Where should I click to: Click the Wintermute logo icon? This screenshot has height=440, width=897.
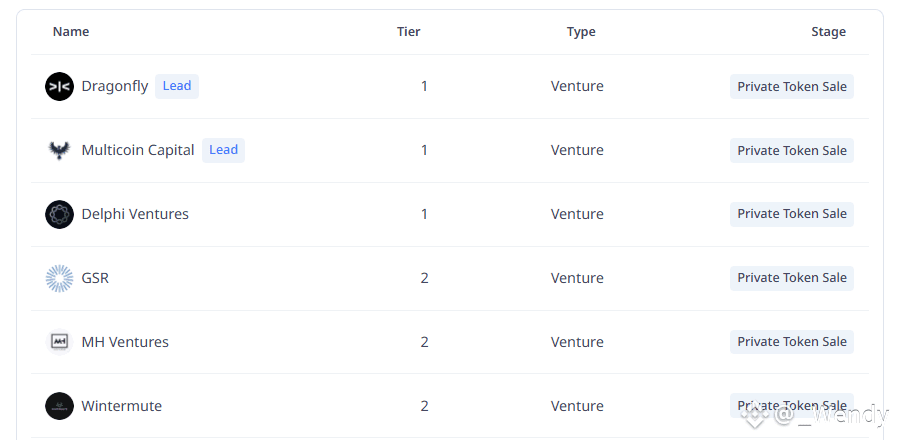(x=60, y=406)
